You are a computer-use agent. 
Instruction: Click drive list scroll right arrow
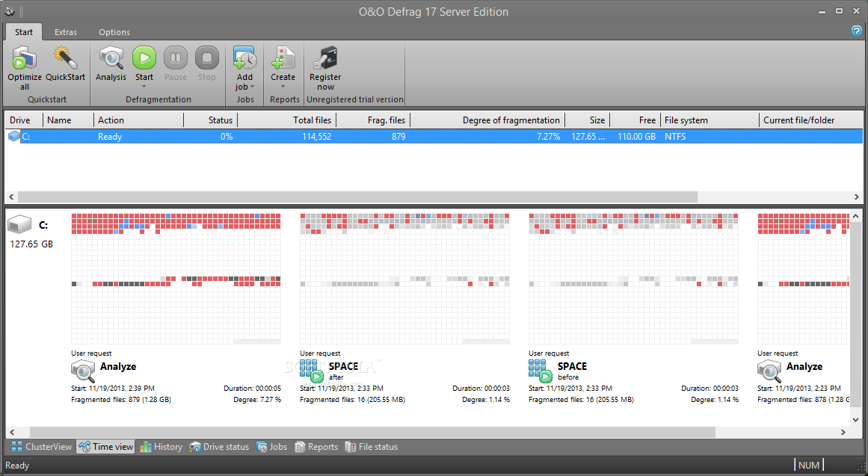pyautogui.click(x=856, y=197)
